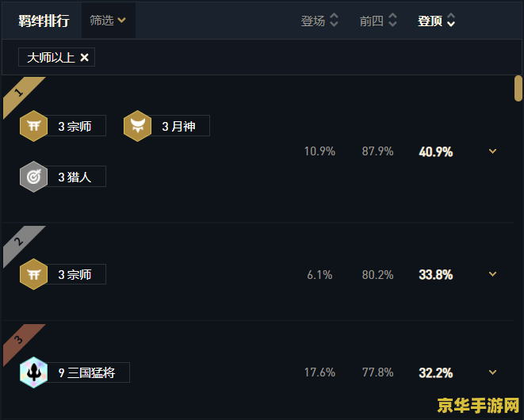Sort by 登场 column
Viewport: 524px width, 420px height.
click(319, 21)
